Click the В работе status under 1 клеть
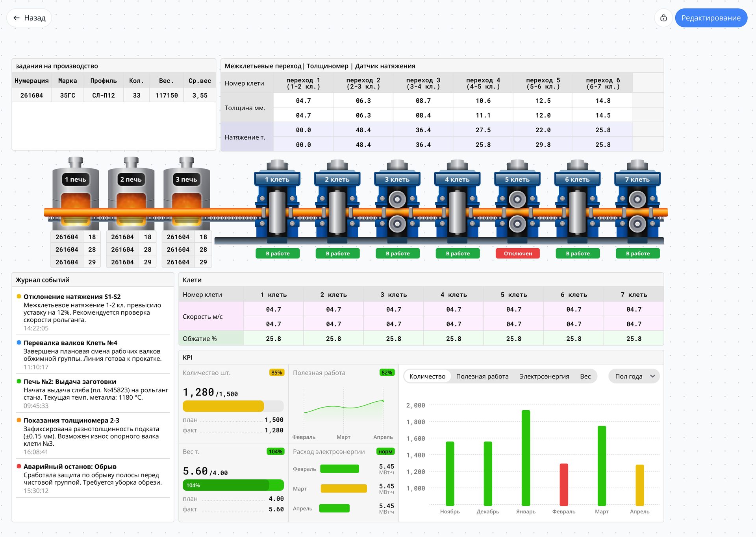This screenshot has width=756, height=537. pyautogui.click(x=278, y=253)
